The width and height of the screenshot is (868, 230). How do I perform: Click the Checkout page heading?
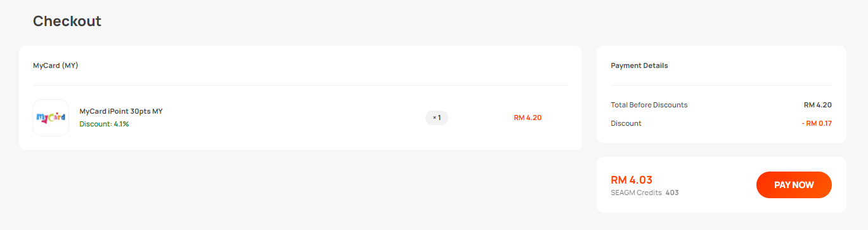tap(67, 21)
